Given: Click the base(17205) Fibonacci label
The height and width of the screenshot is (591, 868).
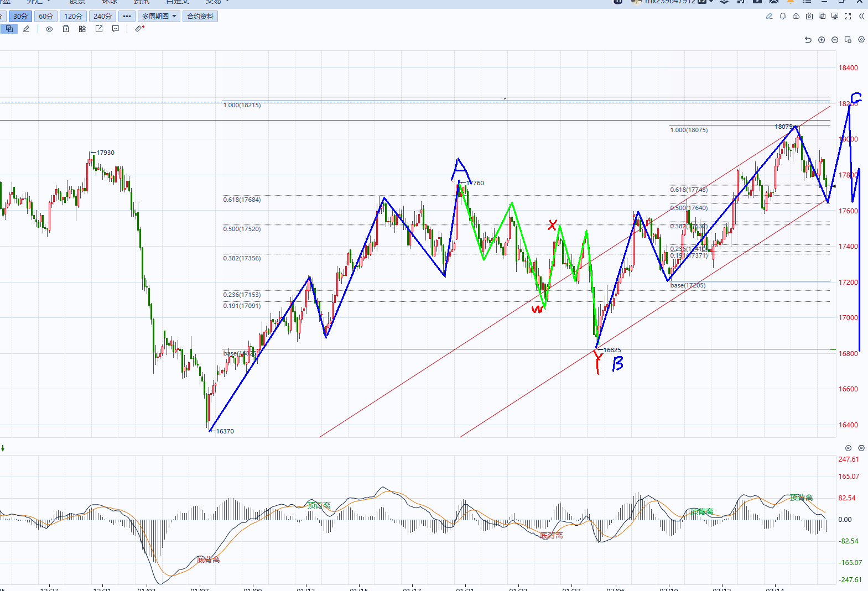Looking at the screenshot, I should pos(688,285).
